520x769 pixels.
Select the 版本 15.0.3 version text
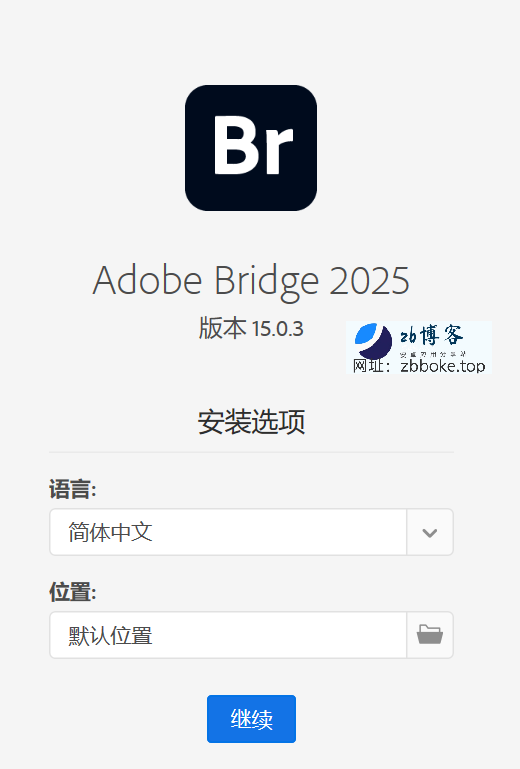[251, 328]
